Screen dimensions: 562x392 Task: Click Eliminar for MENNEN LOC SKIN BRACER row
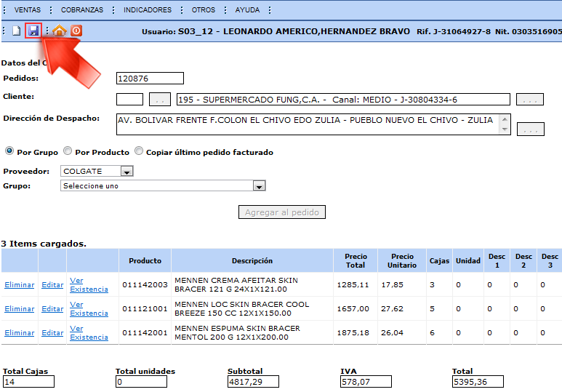pos(20,309)
